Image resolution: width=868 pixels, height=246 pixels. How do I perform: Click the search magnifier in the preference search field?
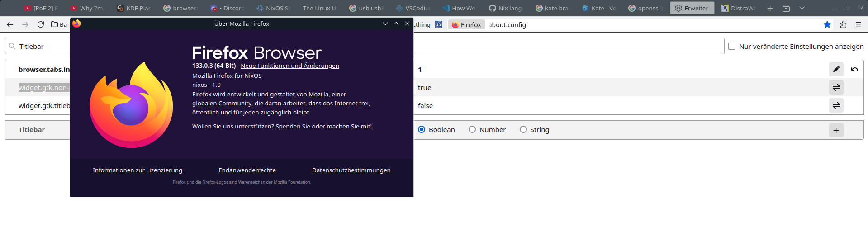point(12,46)
